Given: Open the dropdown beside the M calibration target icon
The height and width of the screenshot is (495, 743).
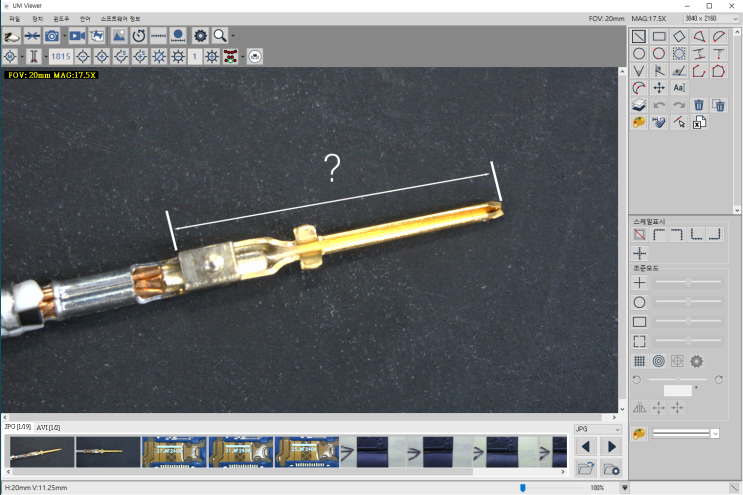Looking at the screenshot, I should pyautogui.click(x=22, y=57).
